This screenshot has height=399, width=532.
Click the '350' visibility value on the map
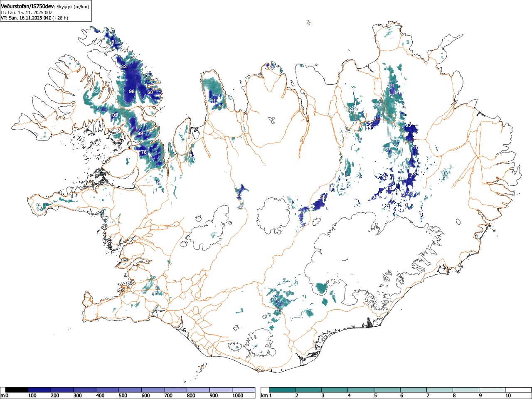pyautogui.click(x=378, y=105)
